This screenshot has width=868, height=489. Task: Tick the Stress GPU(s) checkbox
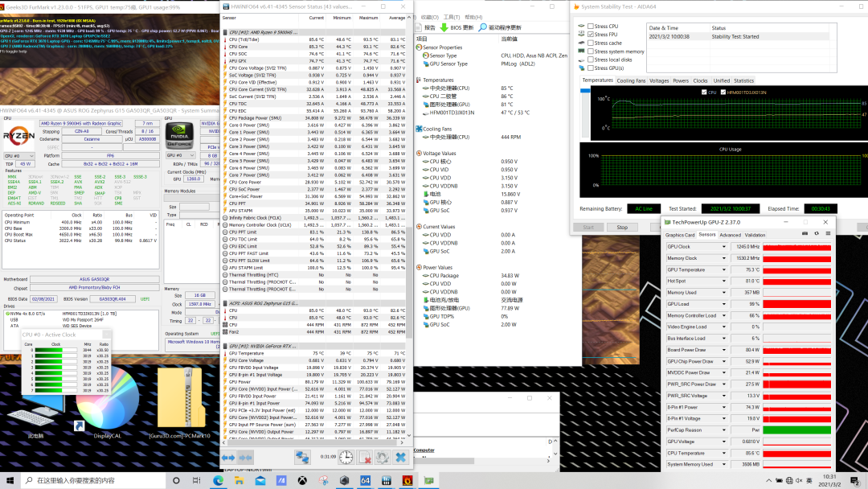click(x=591, y=68)
